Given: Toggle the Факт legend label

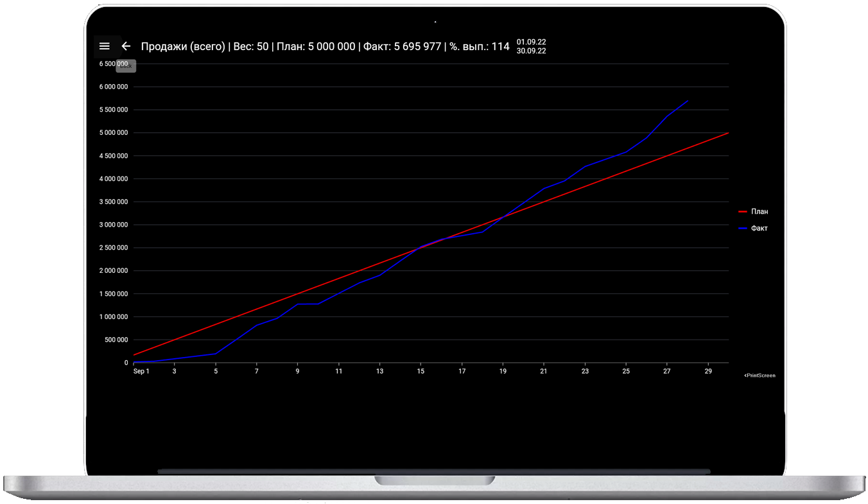Looking at the screenshot, I should (759, 228).
